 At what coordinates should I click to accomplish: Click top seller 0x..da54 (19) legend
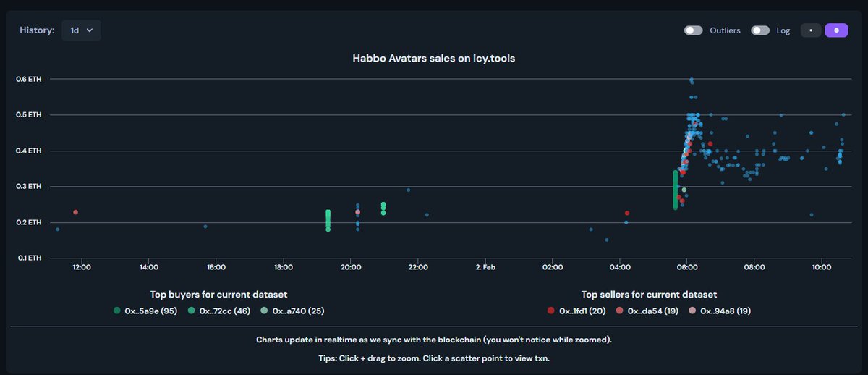tap(648, 311)
